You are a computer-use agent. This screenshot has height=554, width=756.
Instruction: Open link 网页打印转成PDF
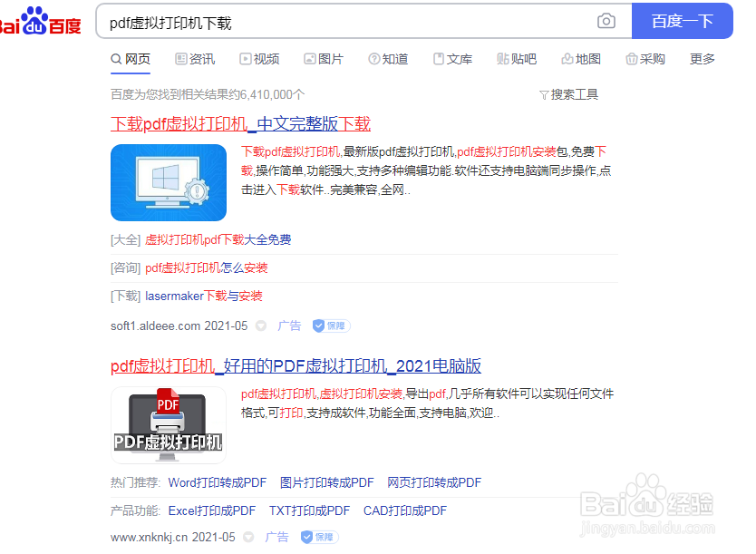[434, 482]
